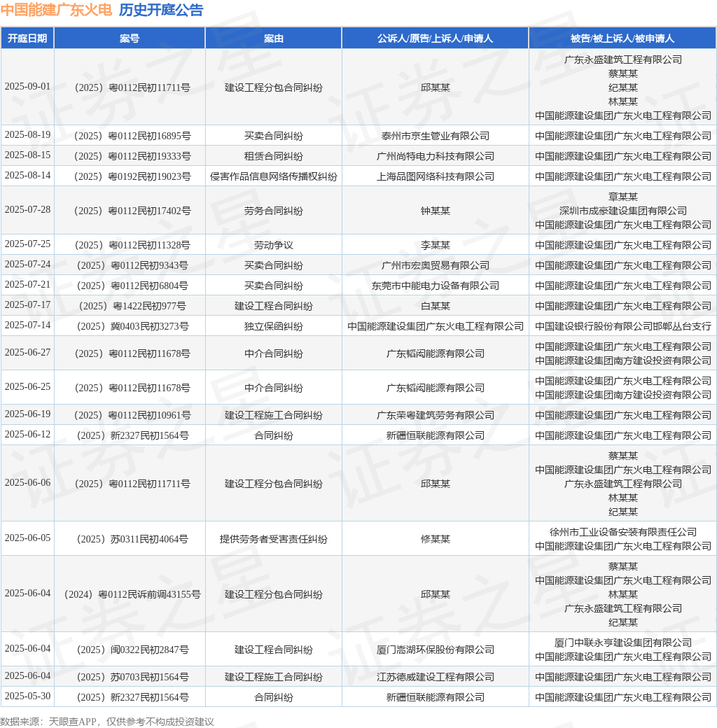Click the 独立保函纠纷 cell
The height and width of the screenshot is (728, 717).
point(274,327)
